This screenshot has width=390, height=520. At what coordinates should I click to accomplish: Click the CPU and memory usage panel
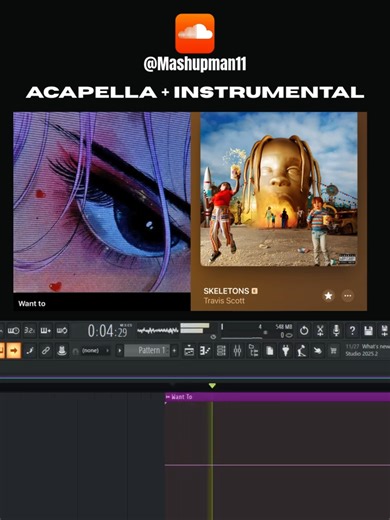click(256, 331)
